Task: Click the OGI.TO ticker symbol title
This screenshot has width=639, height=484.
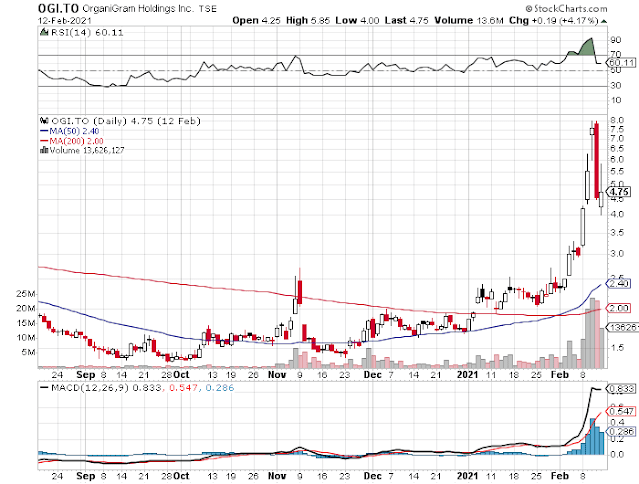Action: coord(58,8)
